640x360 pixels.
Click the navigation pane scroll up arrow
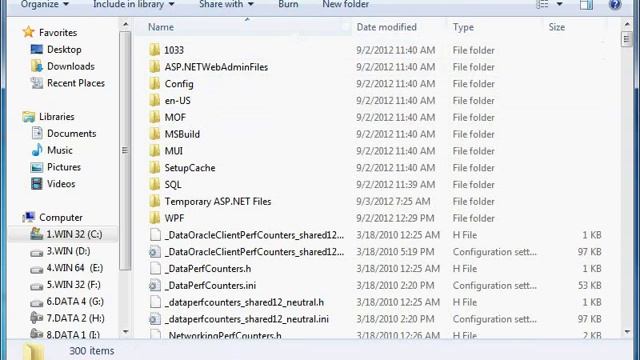tap(125, 25)
